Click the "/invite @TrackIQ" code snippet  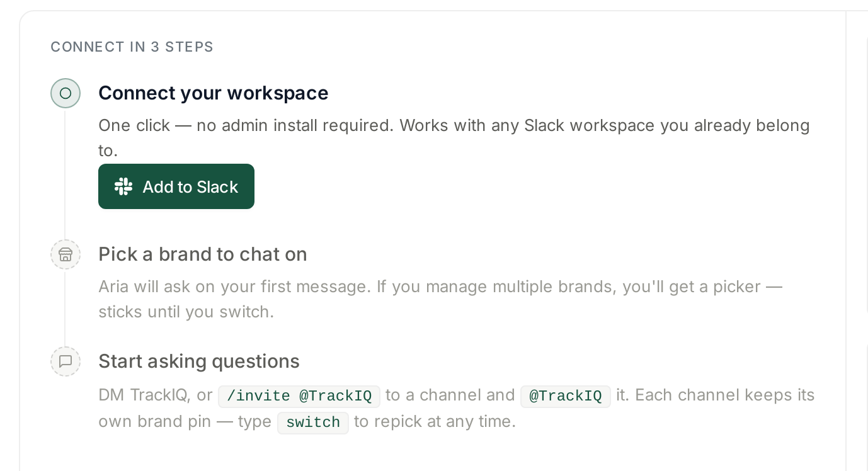tap(299, 396)
